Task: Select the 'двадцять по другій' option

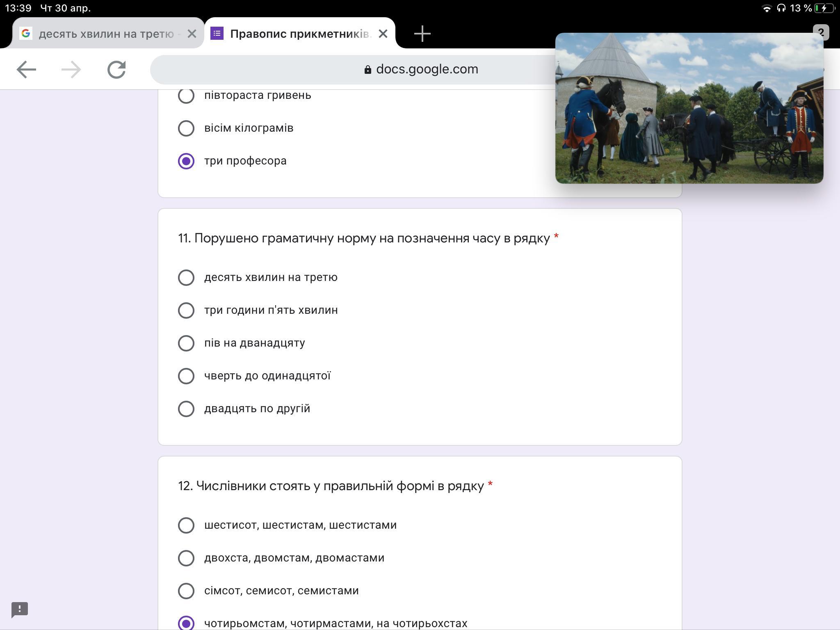Action: point(186,409)
